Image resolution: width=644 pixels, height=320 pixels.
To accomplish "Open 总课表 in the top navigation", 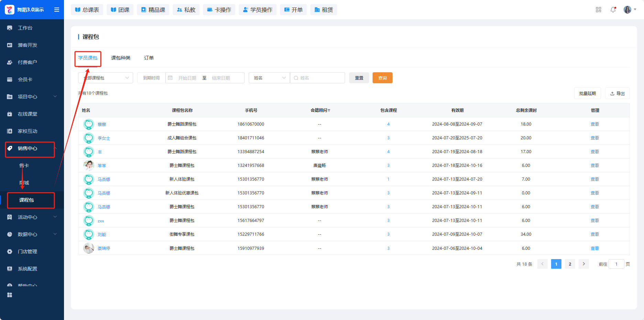I will 87,10.
